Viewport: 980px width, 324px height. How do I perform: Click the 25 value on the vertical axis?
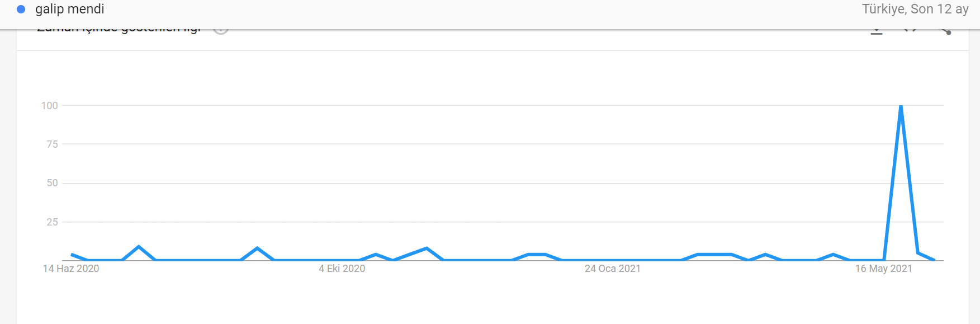coord(52,222)
